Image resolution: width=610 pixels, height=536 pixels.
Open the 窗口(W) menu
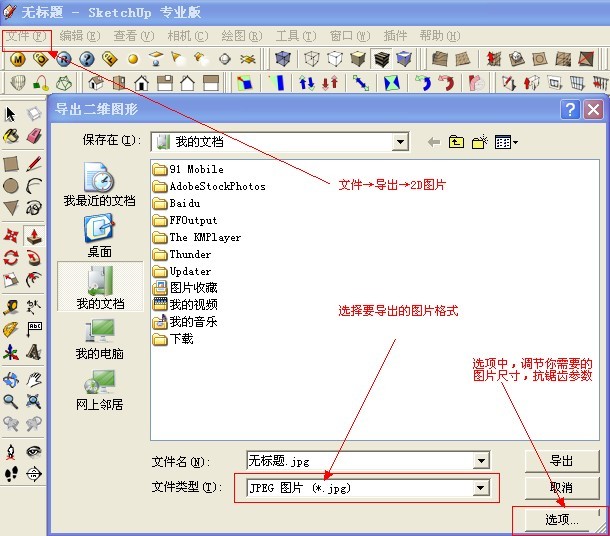(350, 36)
